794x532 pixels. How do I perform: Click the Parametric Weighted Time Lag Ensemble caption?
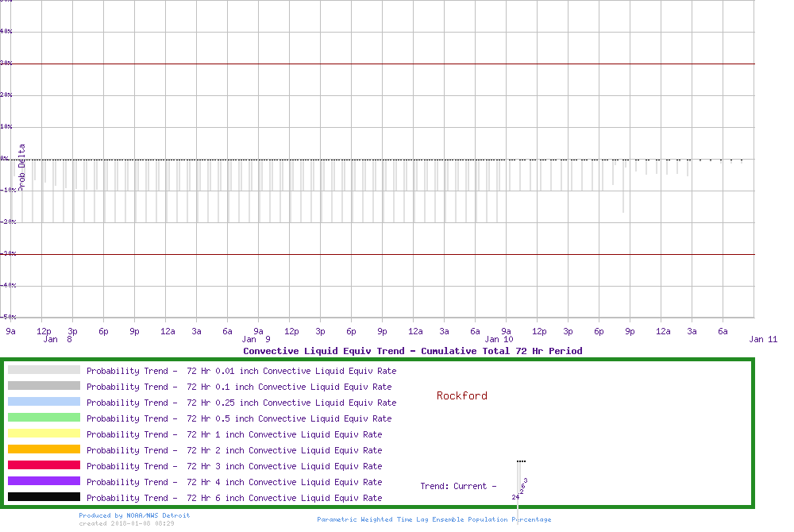(434, 519)
